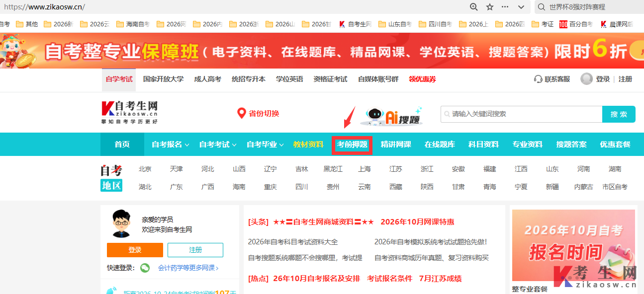Select the 统招专升本 top tab

coord(249,79)
